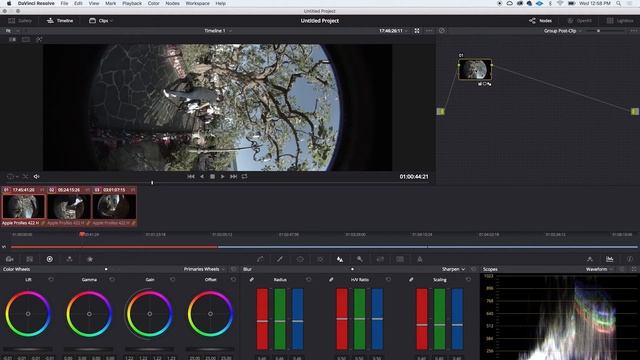The height and width of the screenshot is (360, 640).
Task: Toggle the OpenFX panel
Action: [x=580, y=20]
